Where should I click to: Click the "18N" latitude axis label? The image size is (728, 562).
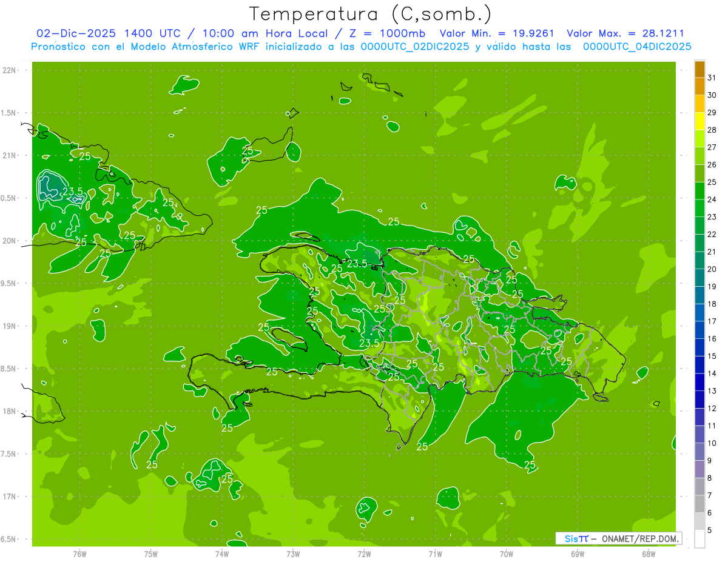point(10,411)
